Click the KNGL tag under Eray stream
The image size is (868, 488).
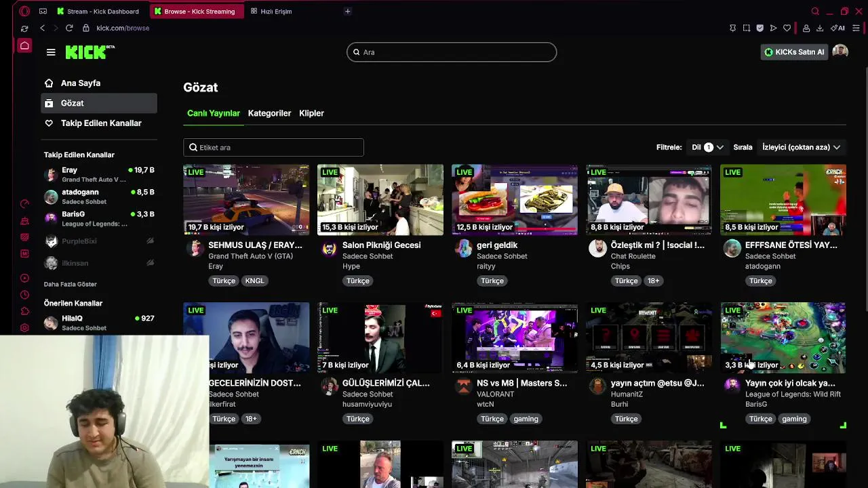click(255, 281)
